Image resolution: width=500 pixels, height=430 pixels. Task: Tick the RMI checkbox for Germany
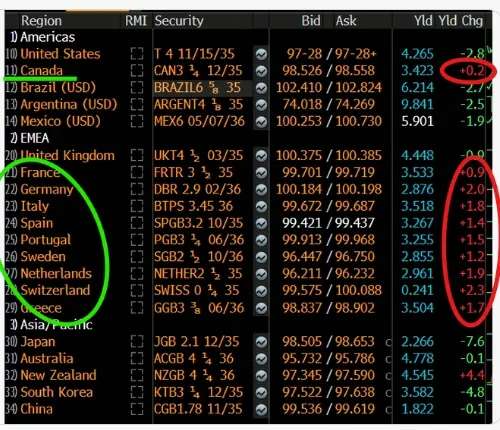137,189
